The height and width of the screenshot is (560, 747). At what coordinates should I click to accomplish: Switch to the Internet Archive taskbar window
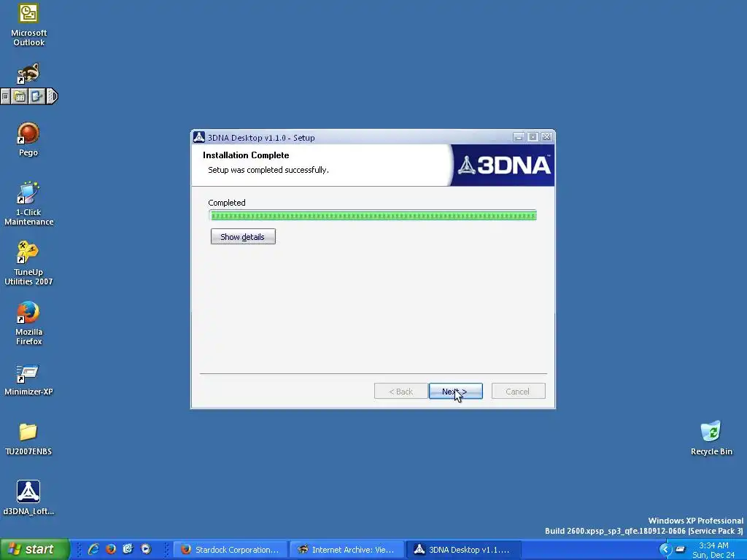[x=347, y=550]
